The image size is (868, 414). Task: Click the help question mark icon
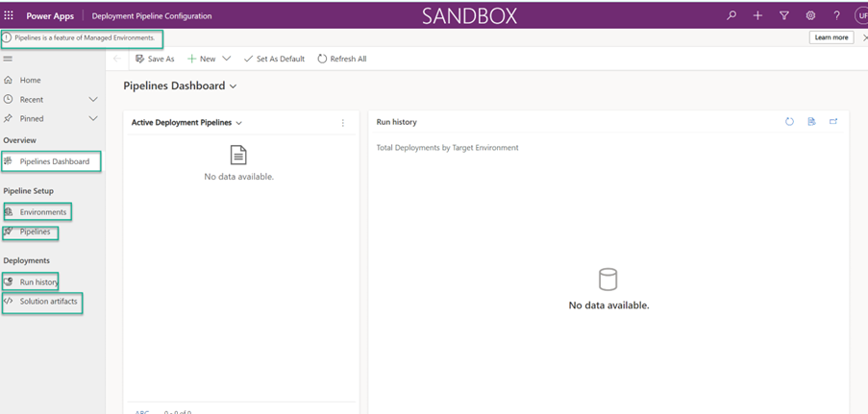(x=836, y=15)
